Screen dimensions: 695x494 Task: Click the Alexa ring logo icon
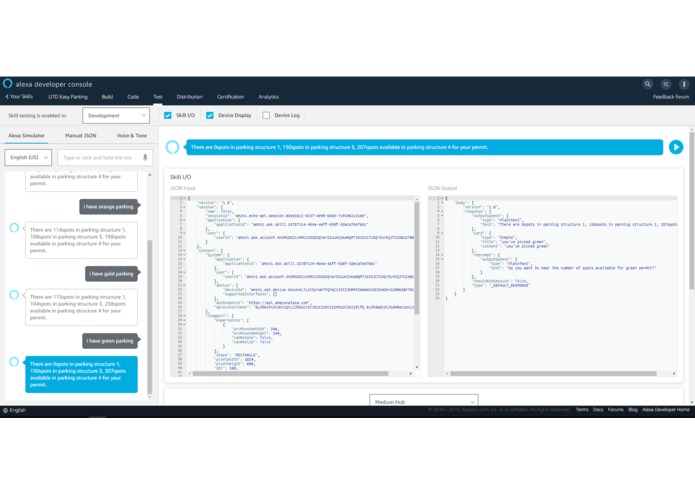[8, 83]
